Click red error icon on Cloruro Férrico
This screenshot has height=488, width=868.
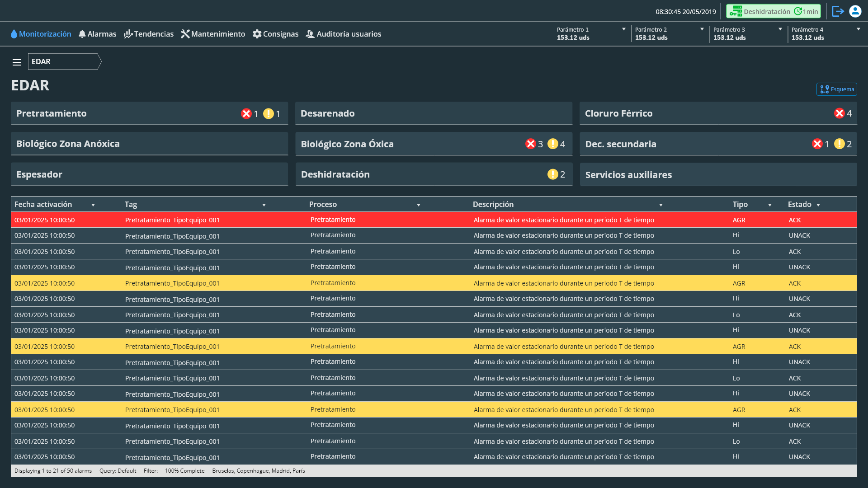(839, 113)
